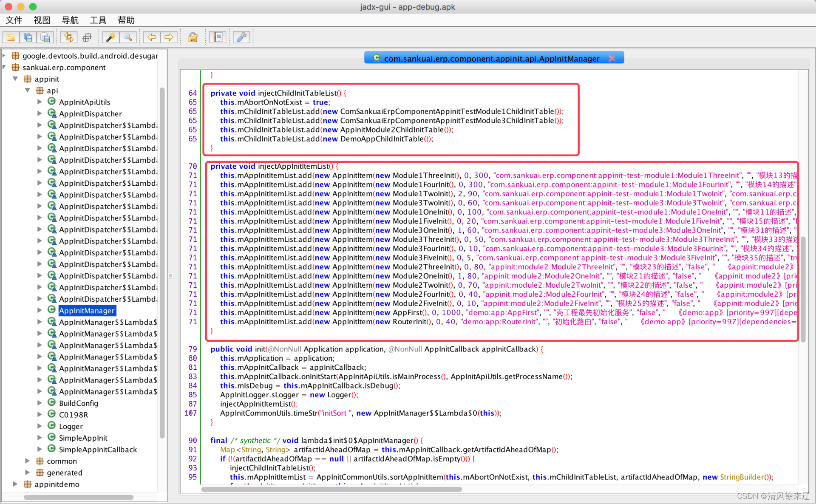This screenshot has width=816, height=504.
Task: Click the class icon in the editor tab
Action: (377, 58)
